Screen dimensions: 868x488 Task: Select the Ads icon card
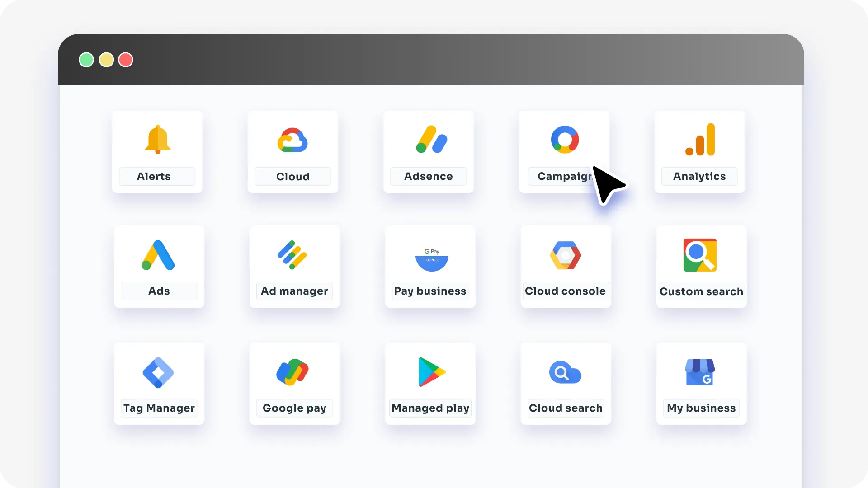tap(158, 267)
